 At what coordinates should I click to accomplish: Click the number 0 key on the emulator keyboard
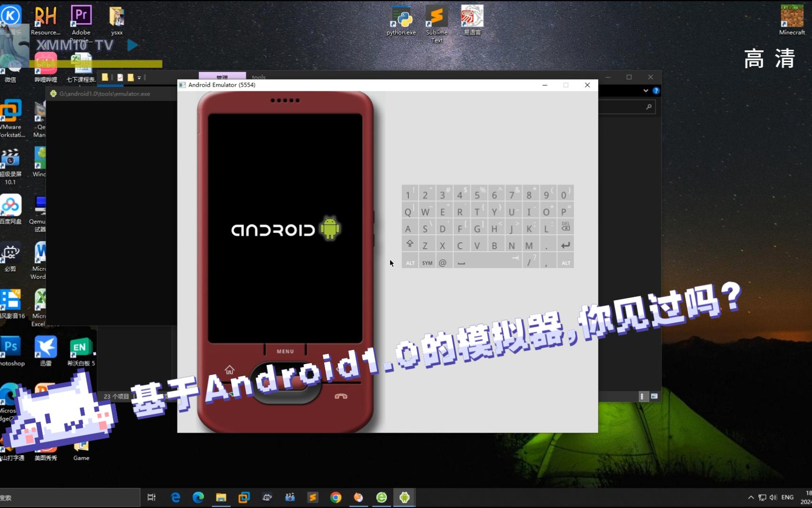565,194
